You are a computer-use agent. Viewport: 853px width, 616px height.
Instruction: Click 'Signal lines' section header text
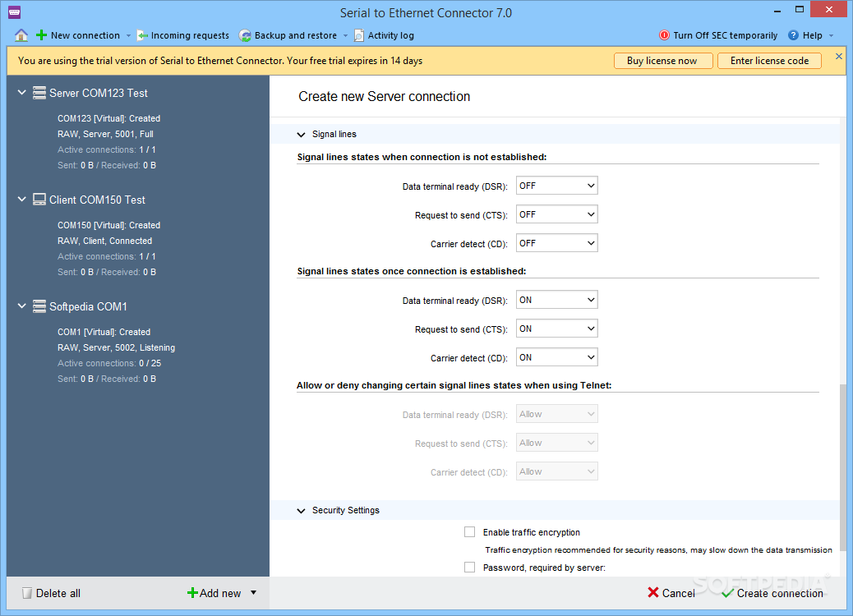[x=334, y=135]
